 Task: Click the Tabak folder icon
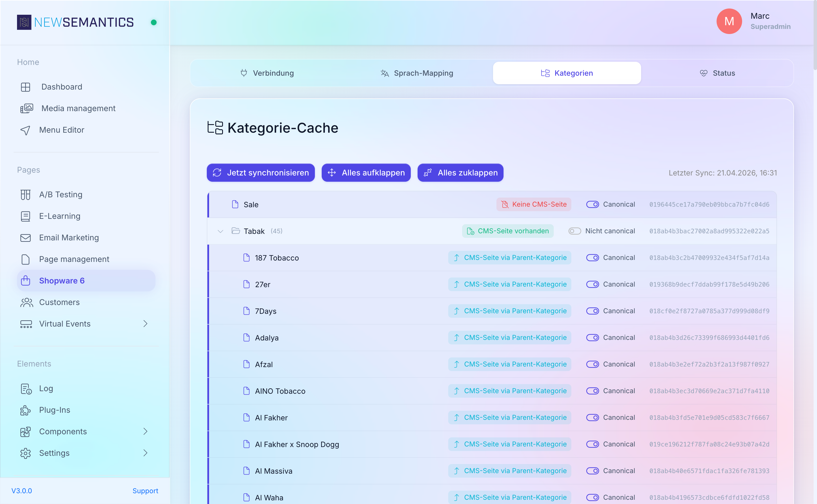(x=236, y=231)
